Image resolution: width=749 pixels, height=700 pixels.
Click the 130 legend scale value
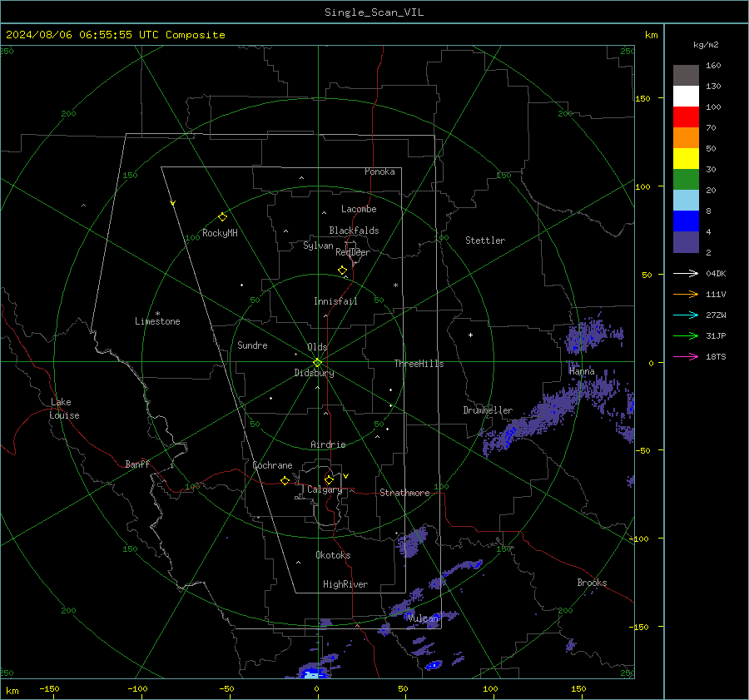pos(713,86)
